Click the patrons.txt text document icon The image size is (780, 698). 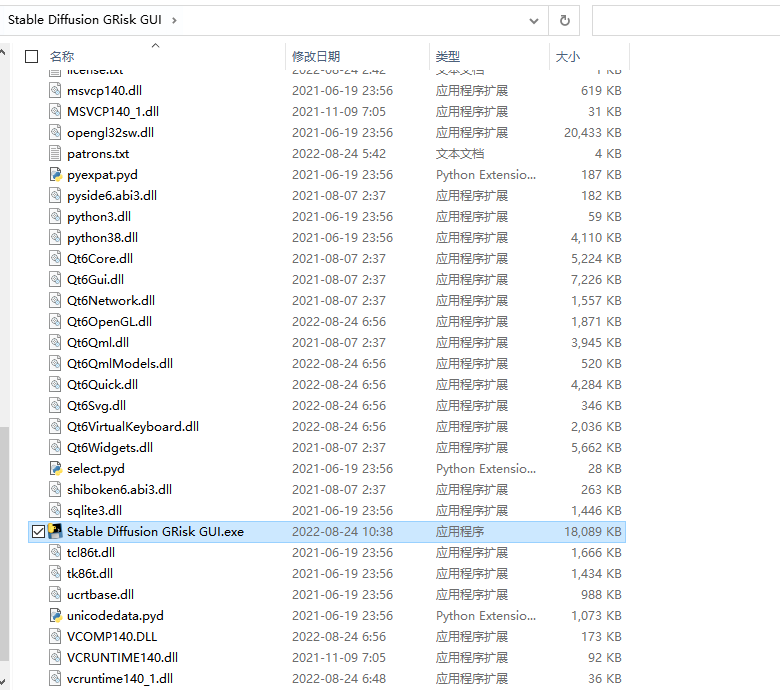tap(55, 153)
